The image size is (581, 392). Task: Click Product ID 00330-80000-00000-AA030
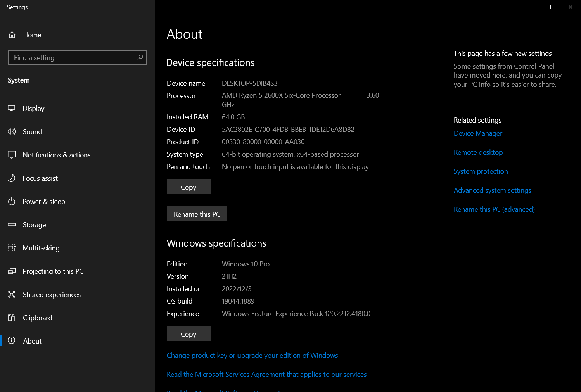click(263, 142)
